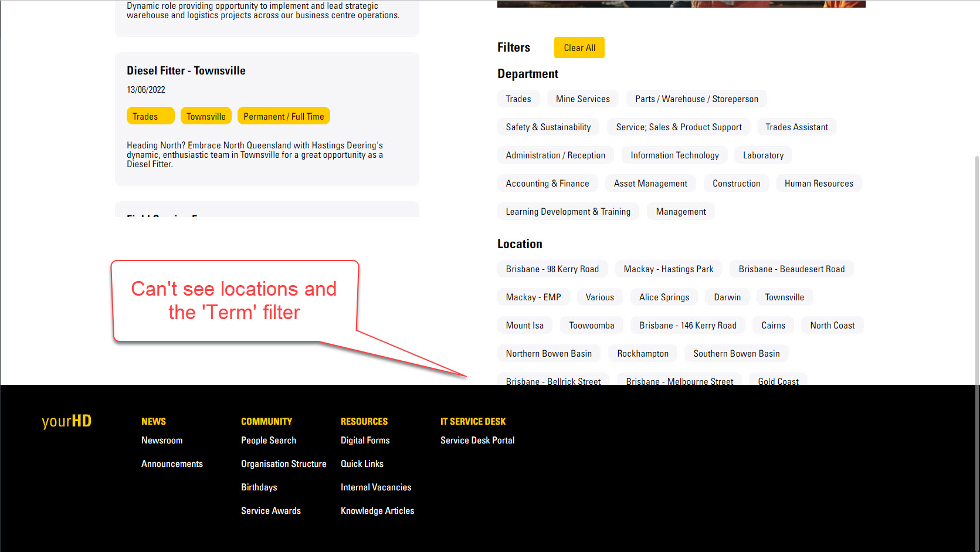Open the COMMUNITY footer heading

point(266,422)
